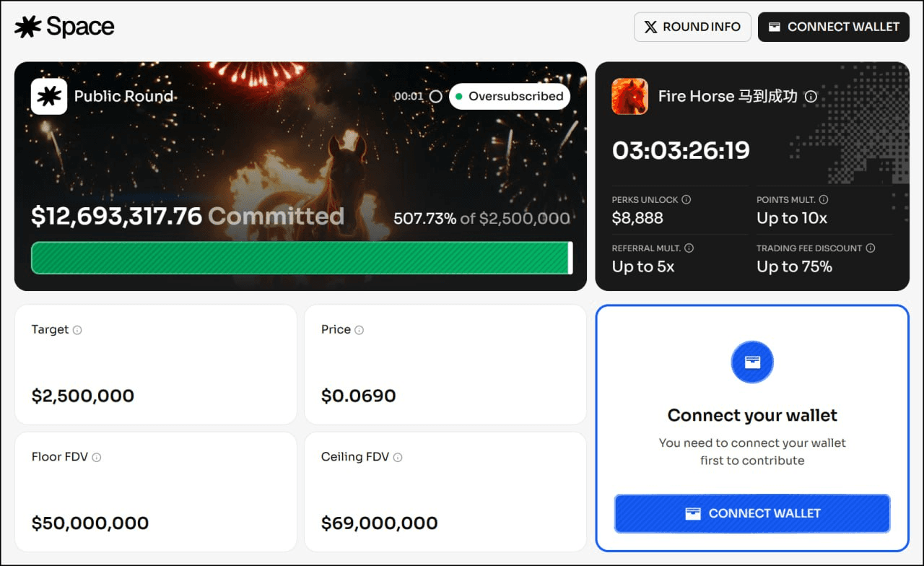The width and height of the screenshot is (924, 566).
Task: Click the Ceiling FDV info icon
Action: [x=398, y=457]
